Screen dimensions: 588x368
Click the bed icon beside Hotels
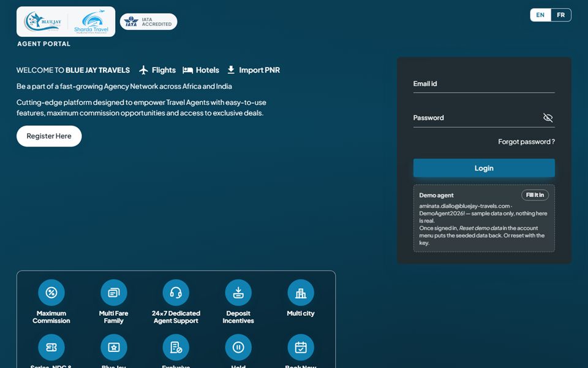pyautogui.click(x=187, y=70)
